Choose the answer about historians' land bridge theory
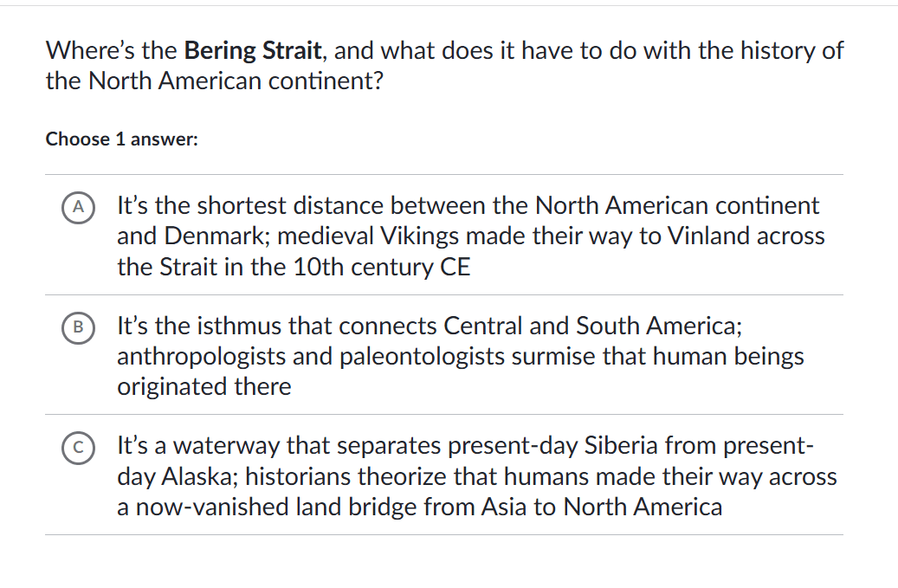 477,476
